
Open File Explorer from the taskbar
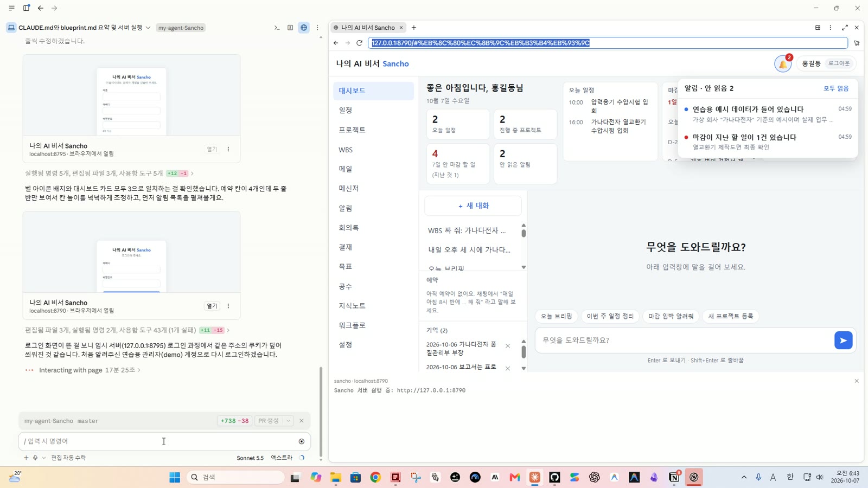pyautogui.click(x=336, y=477)
